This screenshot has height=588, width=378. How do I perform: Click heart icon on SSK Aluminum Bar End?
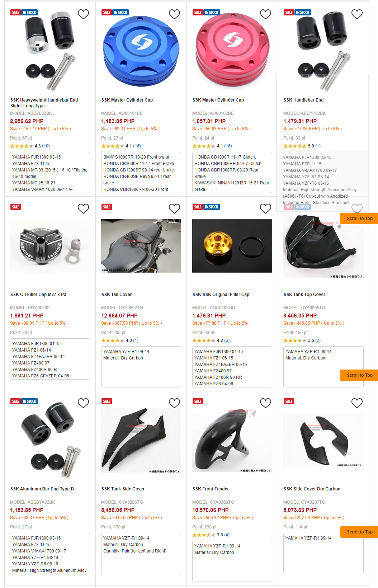tap(84, 403)
